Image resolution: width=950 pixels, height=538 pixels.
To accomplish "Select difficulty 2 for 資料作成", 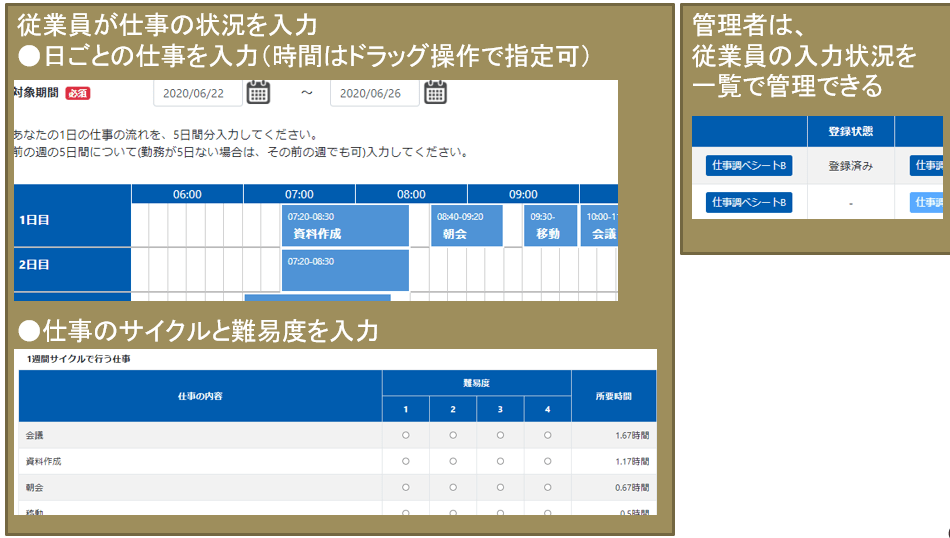I will coord(453,461).
